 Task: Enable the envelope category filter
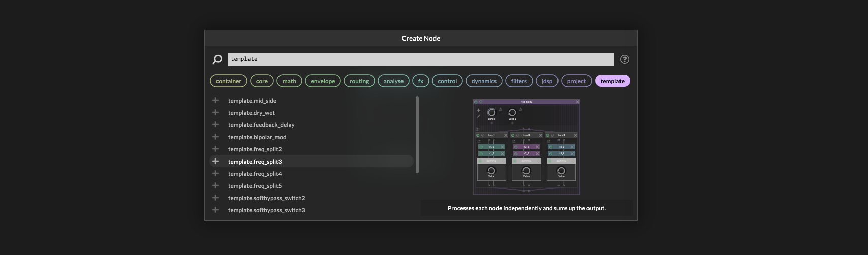[x=323, y=81]
